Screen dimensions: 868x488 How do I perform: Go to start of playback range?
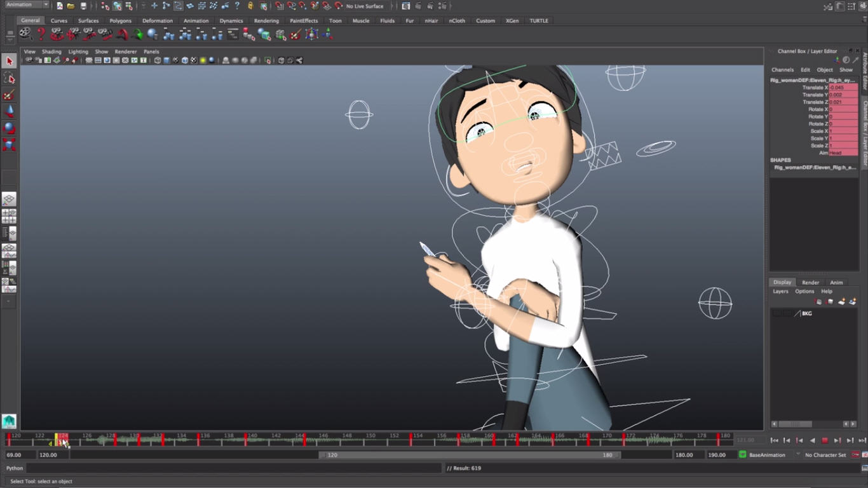pyautogui.click(x=774, y=440)
